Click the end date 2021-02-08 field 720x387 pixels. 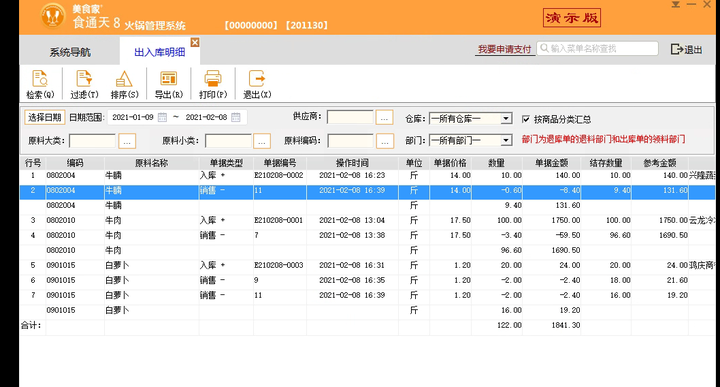click(206, 118)
